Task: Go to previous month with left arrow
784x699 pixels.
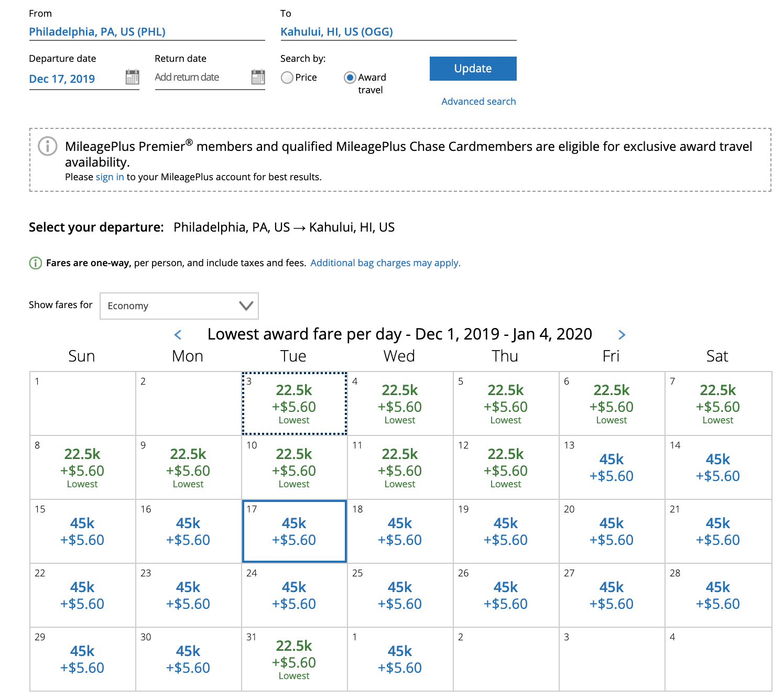Action: [178, 335]
